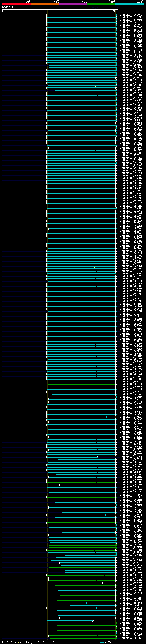Open hit UniRef100_Q6EUZ7
This screenshot has height=644, width=146.
tap(131, 326)
